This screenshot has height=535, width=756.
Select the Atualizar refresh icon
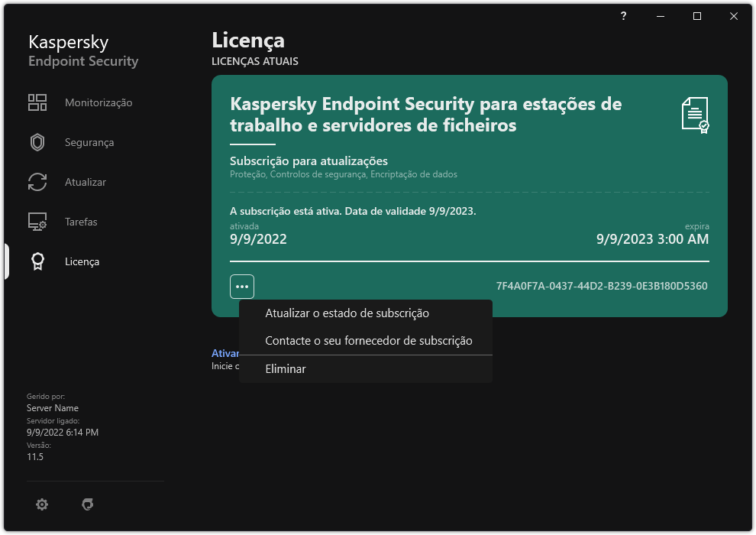point(37,181)
